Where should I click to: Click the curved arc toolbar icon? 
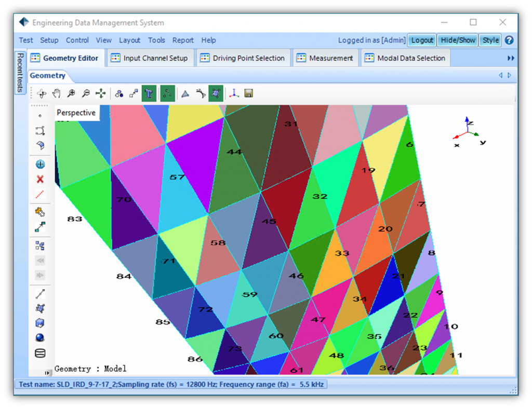pos(201,93)
